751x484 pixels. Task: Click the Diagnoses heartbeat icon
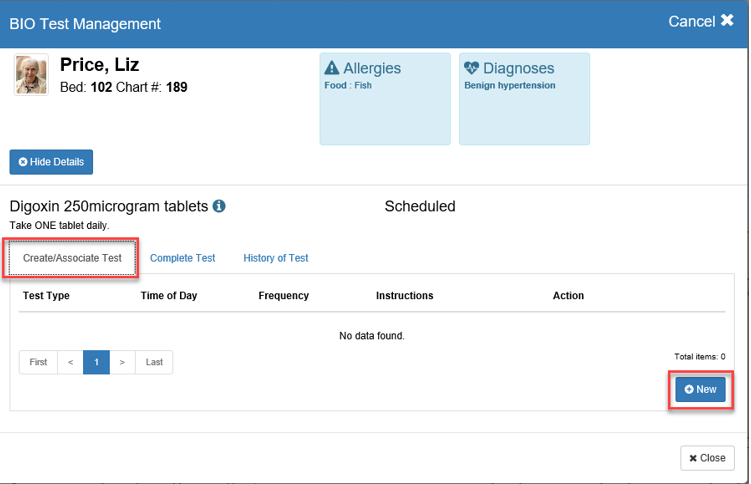pos(472,69)
